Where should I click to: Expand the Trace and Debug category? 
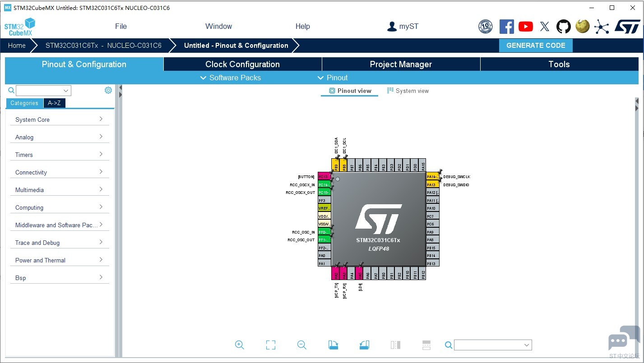(60, 243)
